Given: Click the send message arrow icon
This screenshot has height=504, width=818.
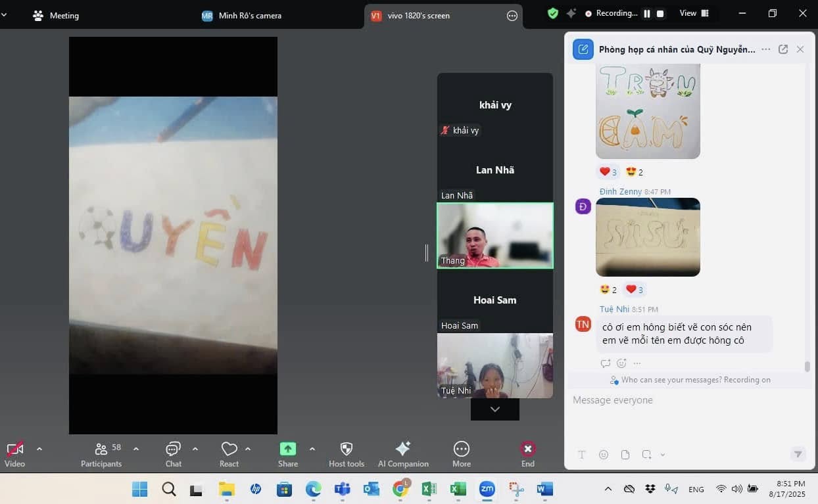Looking at the screenshot, I should click(x=798, y=454).
